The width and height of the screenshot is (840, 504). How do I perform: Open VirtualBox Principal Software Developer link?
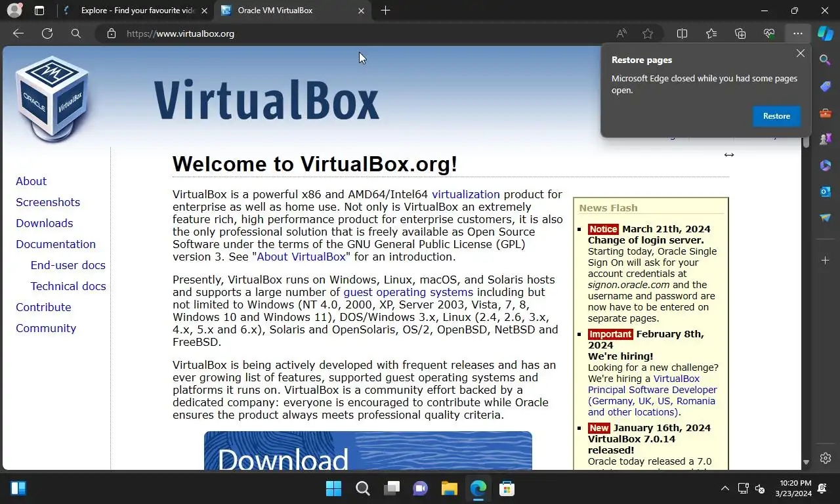pyautogui.click(x=652, y=395)
